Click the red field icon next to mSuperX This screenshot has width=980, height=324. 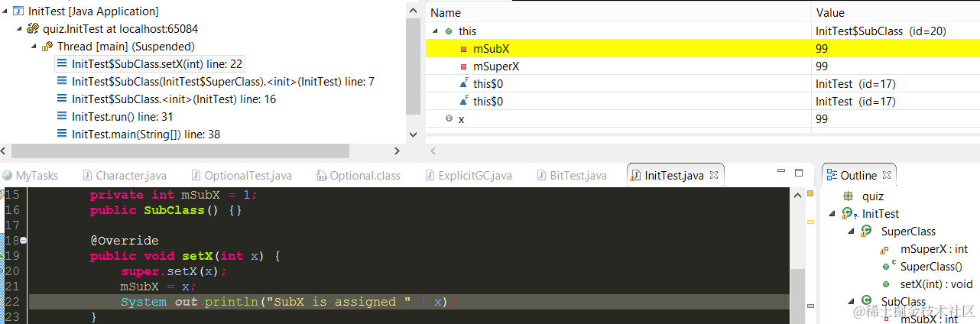pyautogui.click(x=463, y=66)
